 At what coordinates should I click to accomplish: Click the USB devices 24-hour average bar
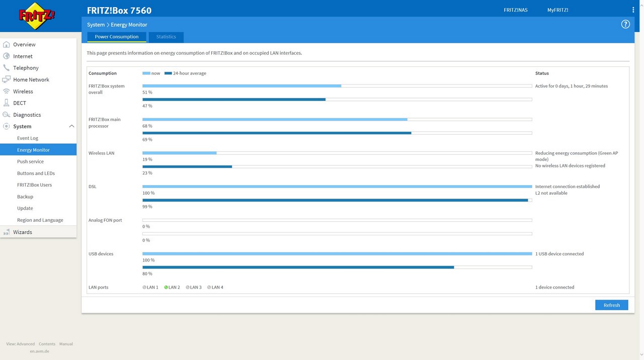click(x=337, y=267)
